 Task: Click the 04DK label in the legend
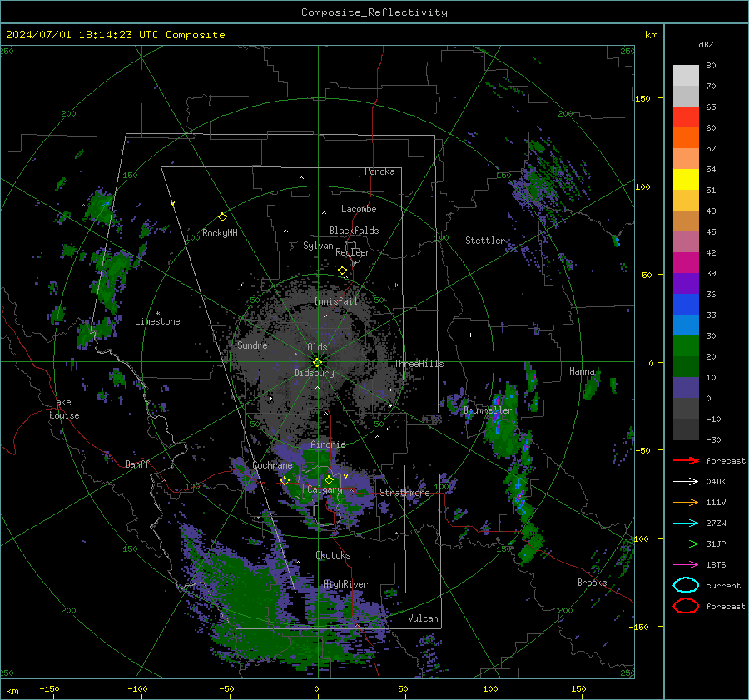716,482
